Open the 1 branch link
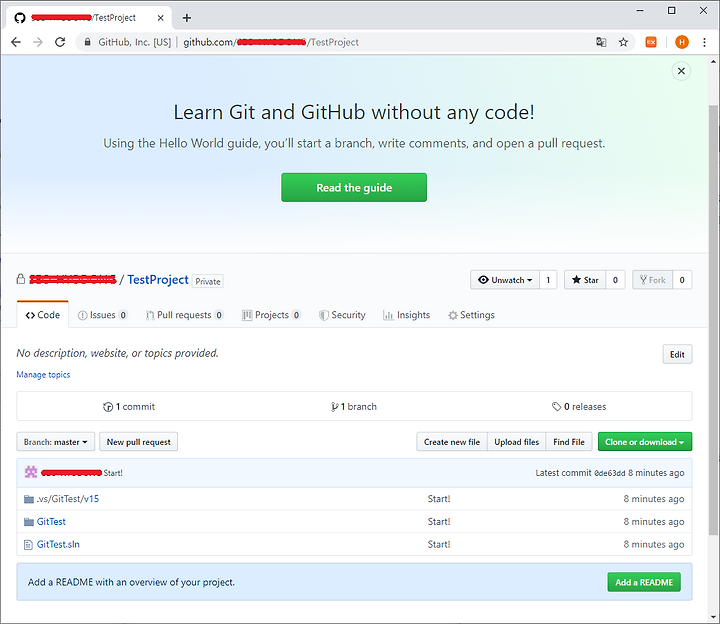 354,407
